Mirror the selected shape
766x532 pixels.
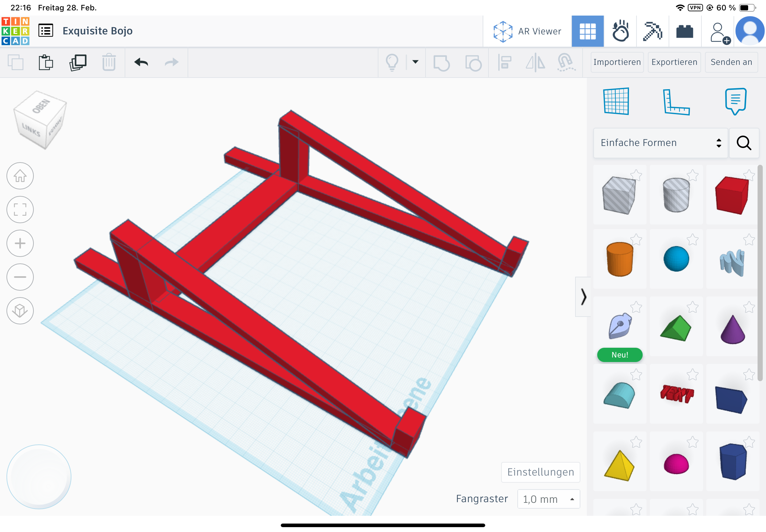coord(535,62)
